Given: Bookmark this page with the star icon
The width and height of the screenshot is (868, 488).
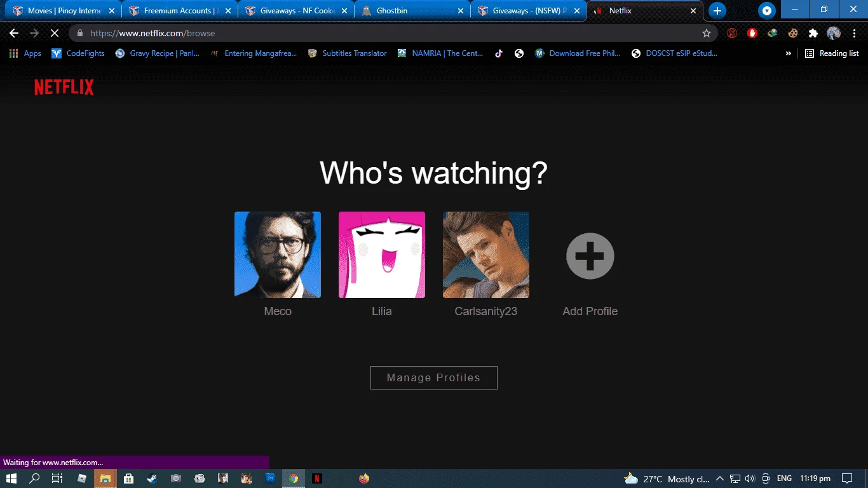Looking at the screenshot, I should [x=707, y=33].
